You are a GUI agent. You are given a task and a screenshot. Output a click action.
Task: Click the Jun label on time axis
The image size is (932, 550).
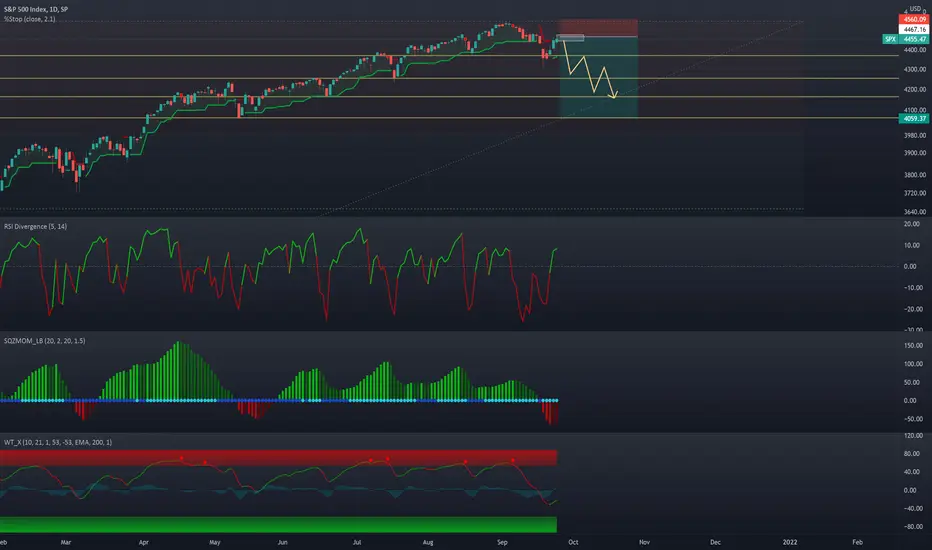(282, 542)
